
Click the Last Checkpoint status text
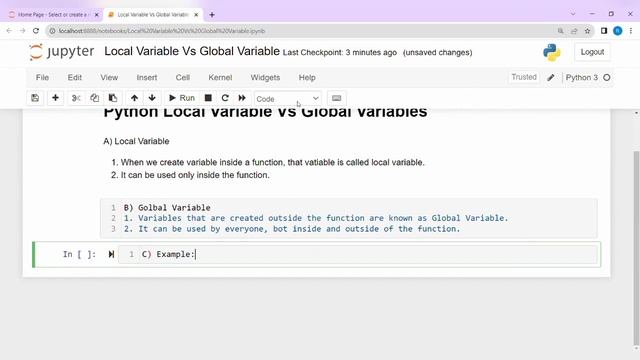click(340, 53)
